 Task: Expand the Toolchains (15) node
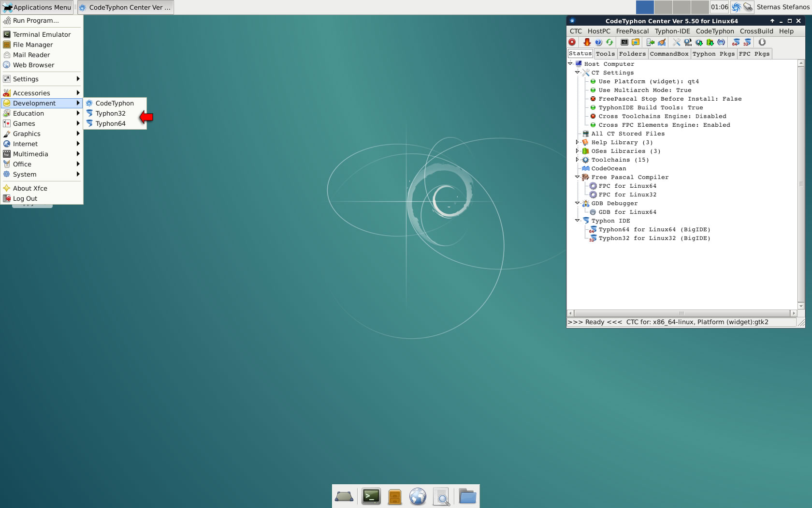pos(577,160)
